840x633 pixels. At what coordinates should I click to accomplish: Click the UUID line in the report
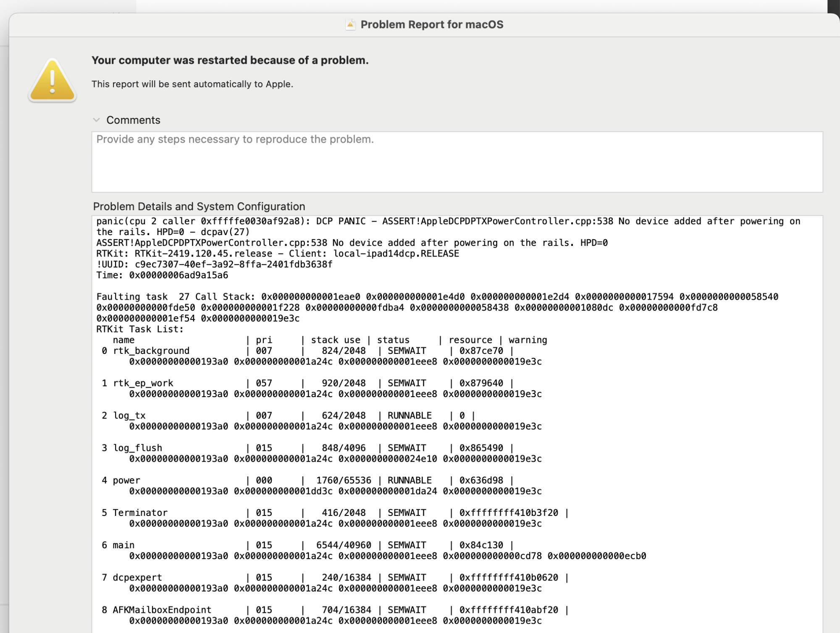coord(214,264)
